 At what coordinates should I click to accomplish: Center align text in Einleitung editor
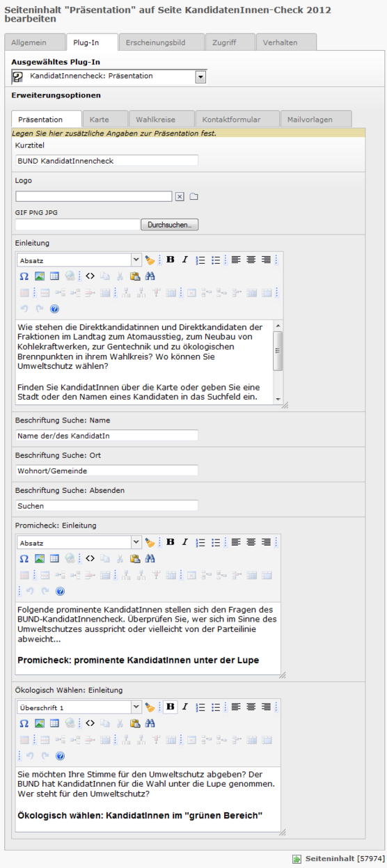[251, 260]
